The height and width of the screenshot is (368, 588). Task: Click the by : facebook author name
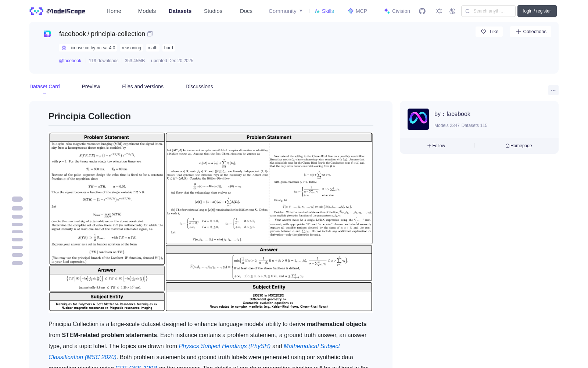click(452, 114)
